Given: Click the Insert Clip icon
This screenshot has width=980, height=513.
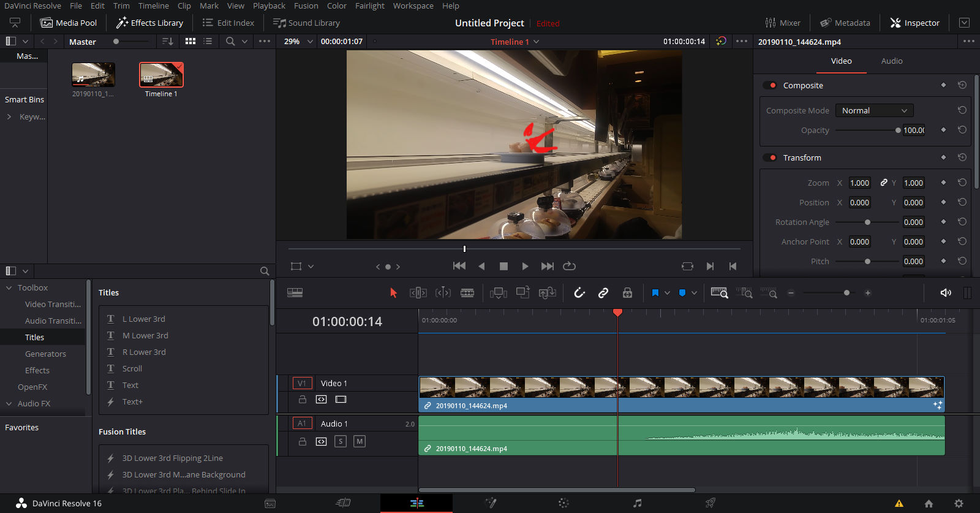Looking at the screenshot, I should tap(498, 293).
